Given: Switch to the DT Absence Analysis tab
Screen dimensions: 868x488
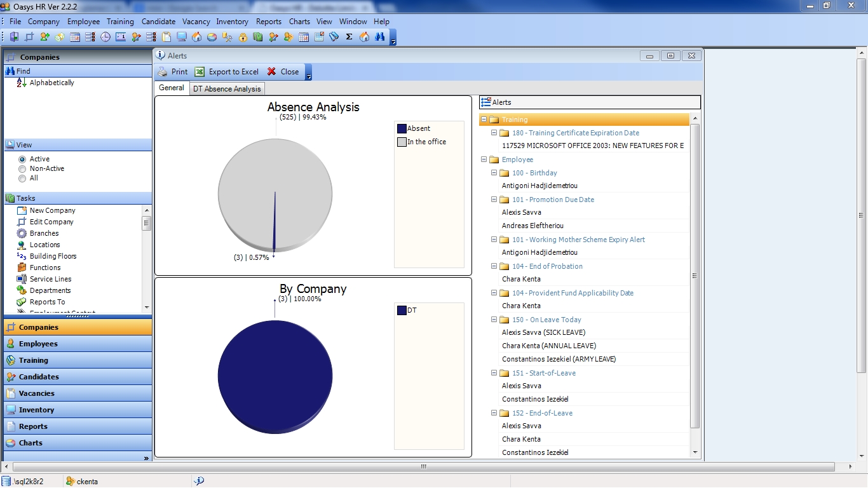Looking at the screenshot, I should click(x=227, y=89).
